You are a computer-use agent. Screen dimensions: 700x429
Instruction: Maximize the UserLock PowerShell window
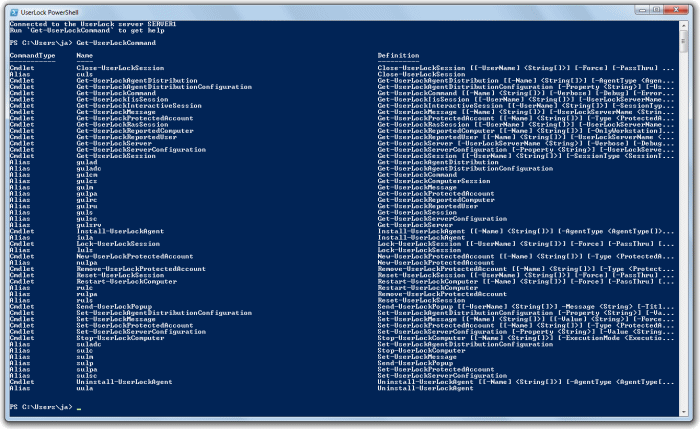point(656,9)
